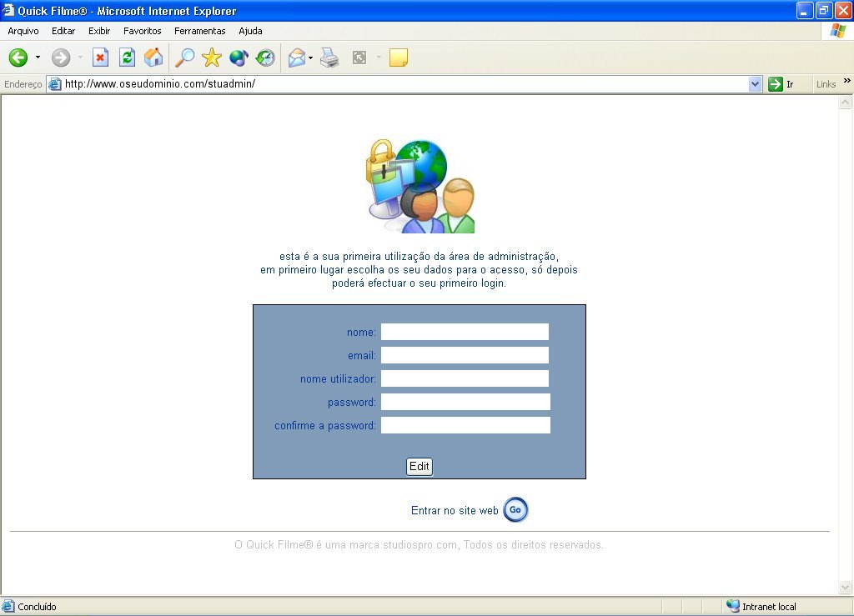Click the Print icon
The height and width of the screenshot is (616, 854).
tap(329, 58)
